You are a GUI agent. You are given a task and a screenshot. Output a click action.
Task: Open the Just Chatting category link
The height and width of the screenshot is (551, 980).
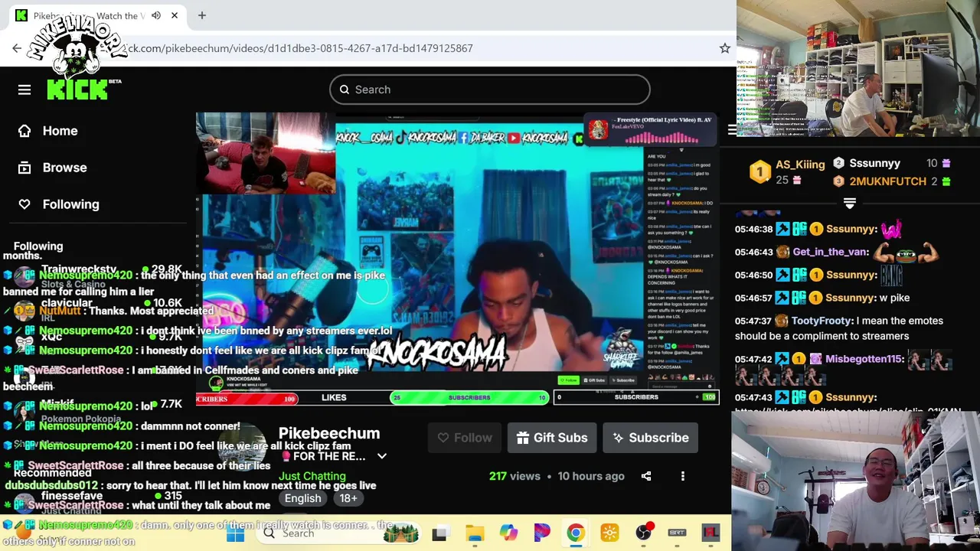(312, 476)
